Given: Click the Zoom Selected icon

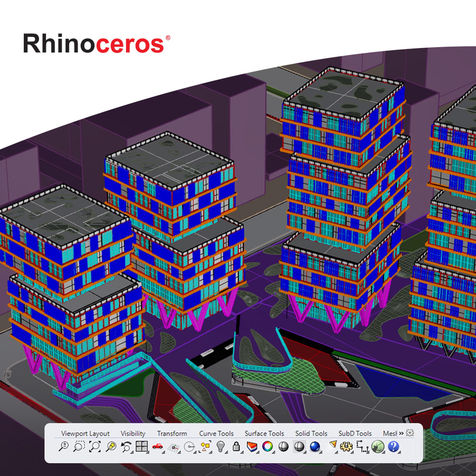Looking at the screenshot, I should [x=111, y=446].
